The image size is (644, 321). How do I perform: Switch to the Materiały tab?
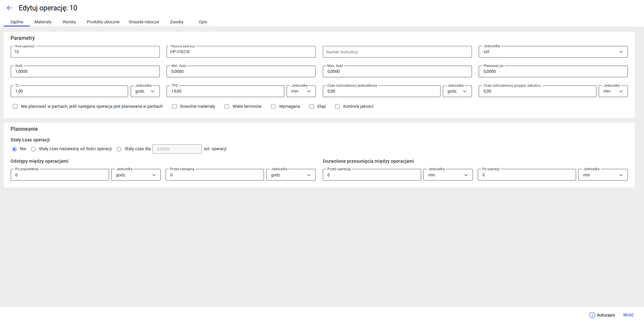[43, 22]
